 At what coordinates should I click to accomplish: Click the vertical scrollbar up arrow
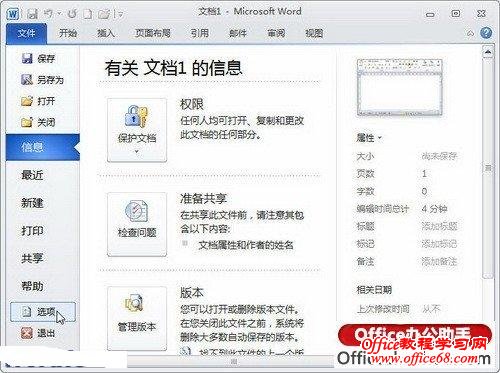[488, 52]
